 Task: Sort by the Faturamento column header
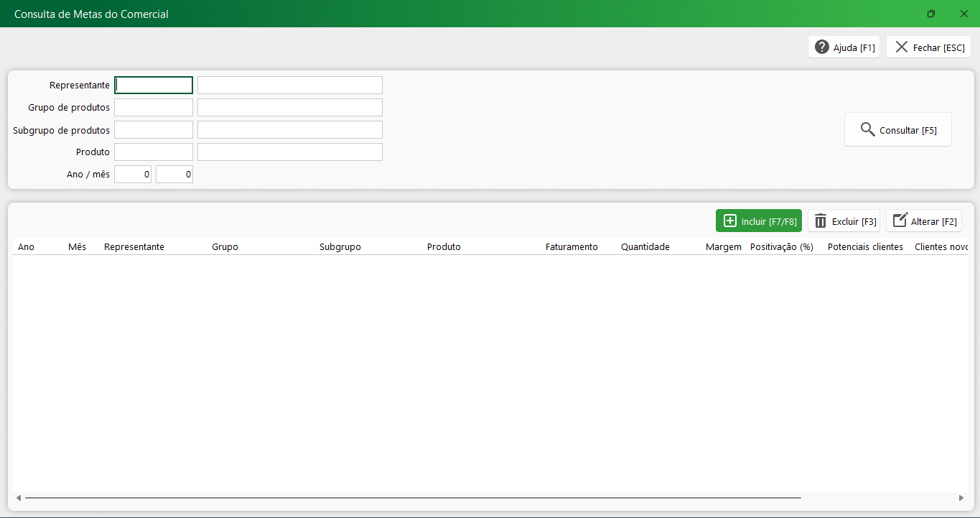click(571, 247)
